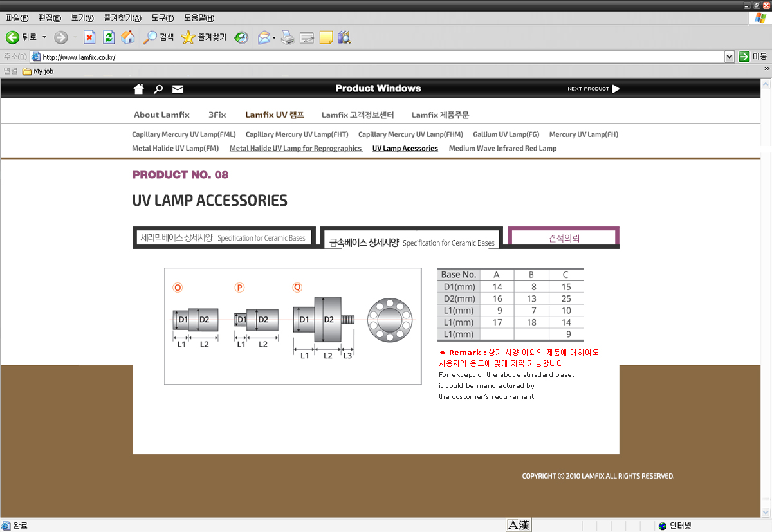The width and height of the screenshot is (772, 532).
Task: Expand the address bar dropdown arrow
Action: click(x=729, y=57)
